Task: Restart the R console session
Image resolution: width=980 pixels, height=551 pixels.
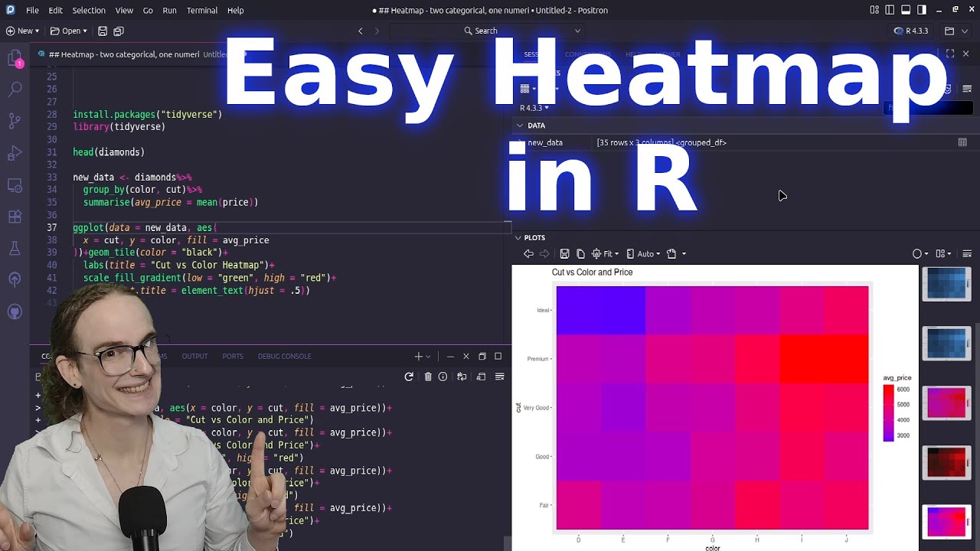Action: tap(409, 377)
